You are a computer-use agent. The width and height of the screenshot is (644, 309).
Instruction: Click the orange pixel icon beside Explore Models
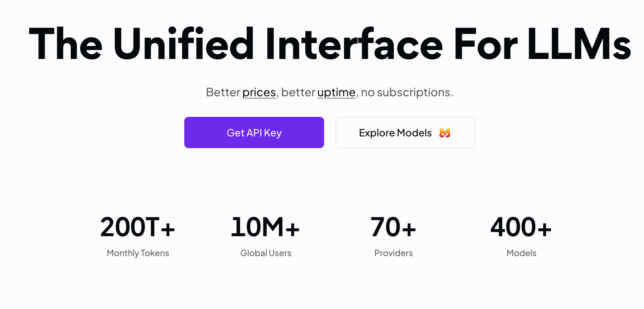445,132
